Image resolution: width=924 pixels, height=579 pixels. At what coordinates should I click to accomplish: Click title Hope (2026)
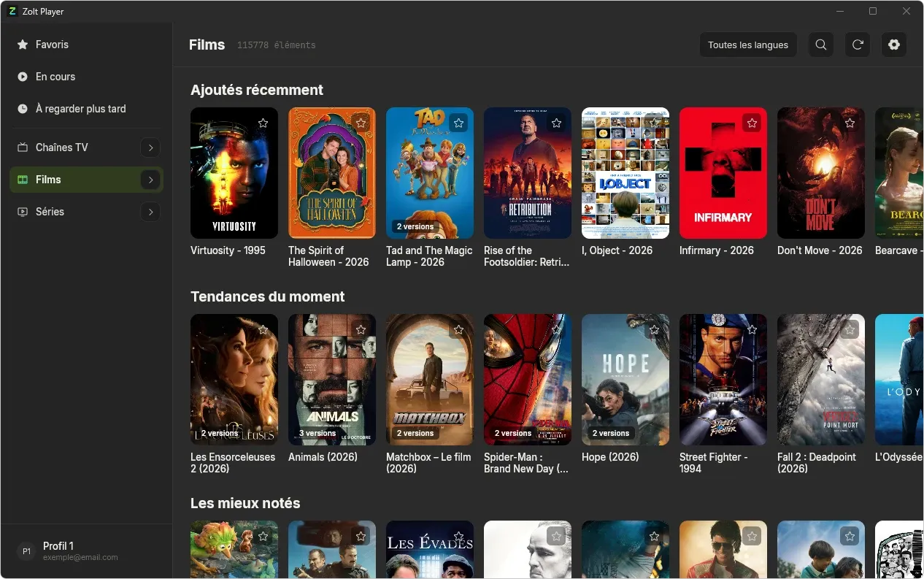610,457
